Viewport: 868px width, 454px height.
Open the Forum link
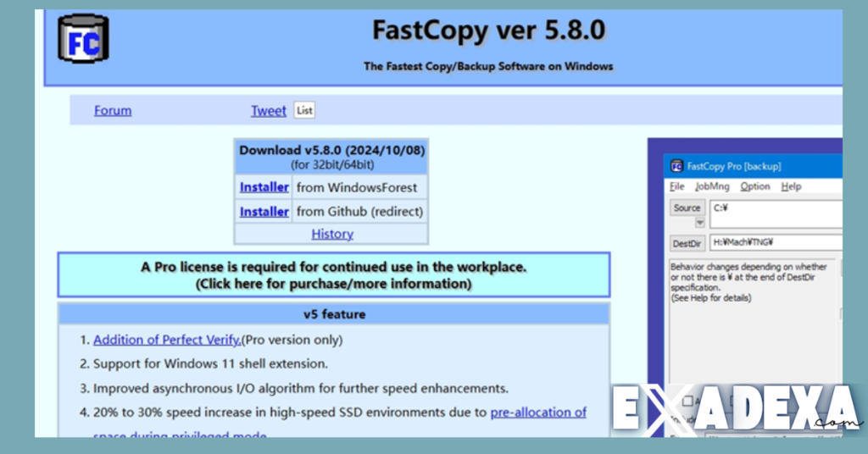pyautogui.click(x=113, y=111)
